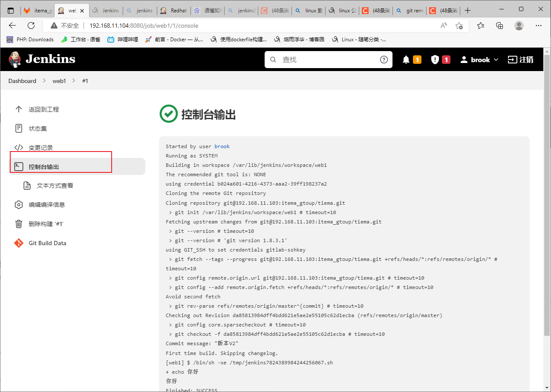Click the search help question mark icon
551x392 pixels.
384,60
